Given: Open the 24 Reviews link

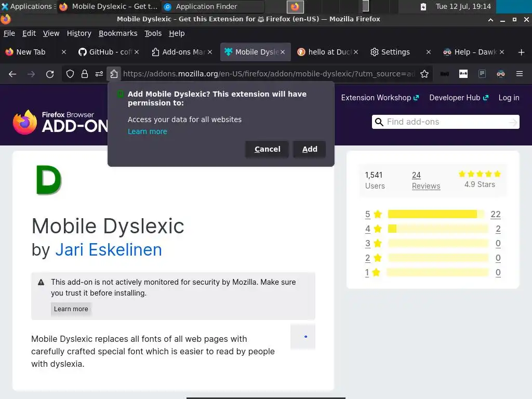Looking at the screenshot, I should tap(426, 180).
